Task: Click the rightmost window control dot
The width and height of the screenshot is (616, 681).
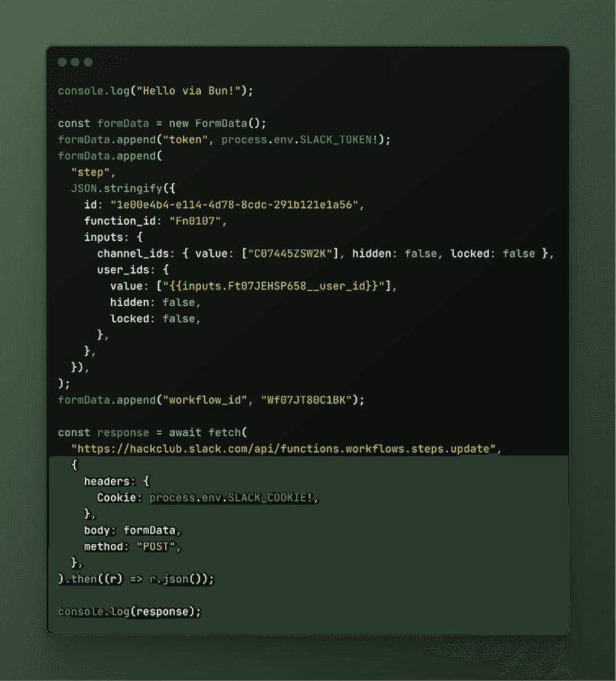Action: pyautogui.click(x=88, y=62)
